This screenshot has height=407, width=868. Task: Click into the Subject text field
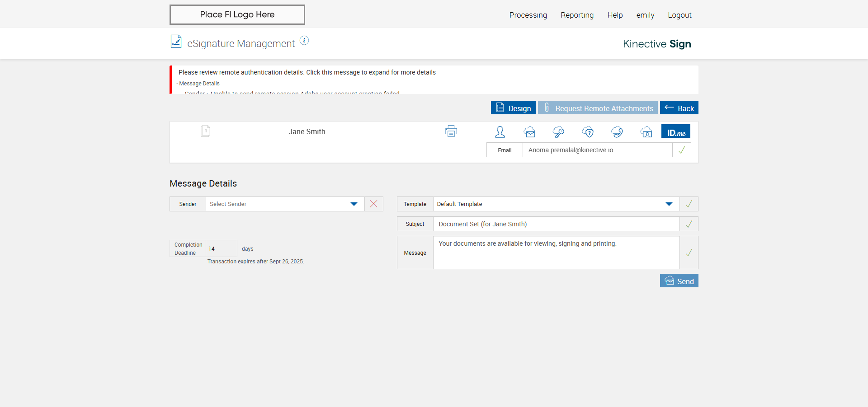[x=556, y=224]
